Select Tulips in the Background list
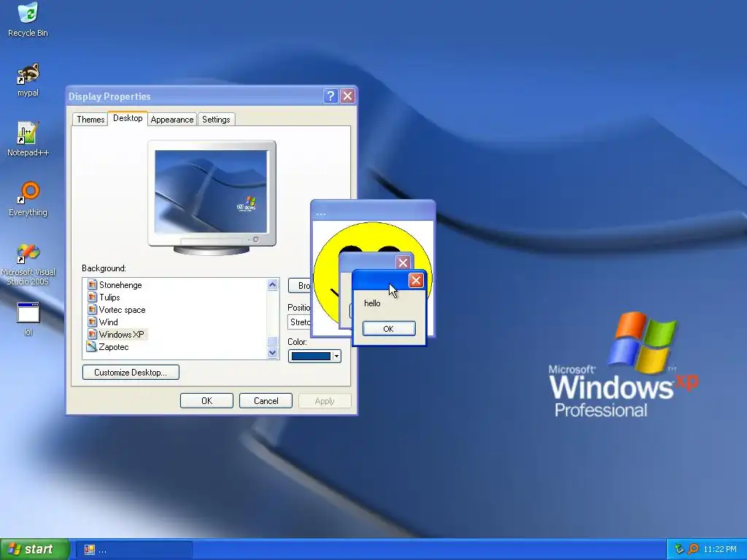Image resolution: width=747 pixels, height=560 pixels. click(x=109, y=297)
